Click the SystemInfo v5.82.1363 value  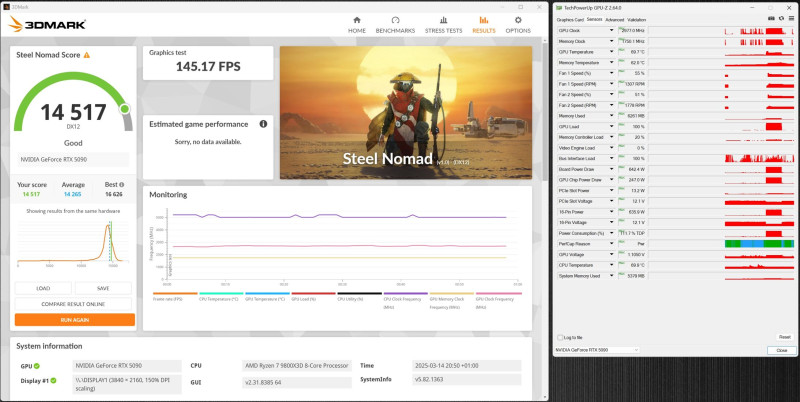tap(467, 380)
